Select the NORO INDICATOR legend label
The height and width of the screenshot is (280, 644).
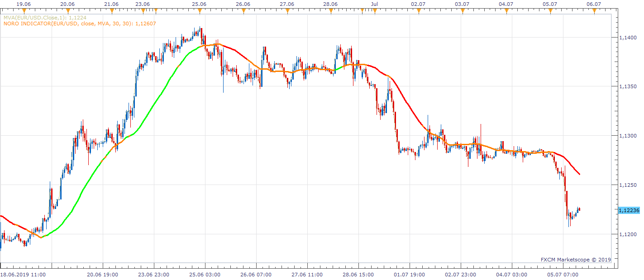[80, 24]
